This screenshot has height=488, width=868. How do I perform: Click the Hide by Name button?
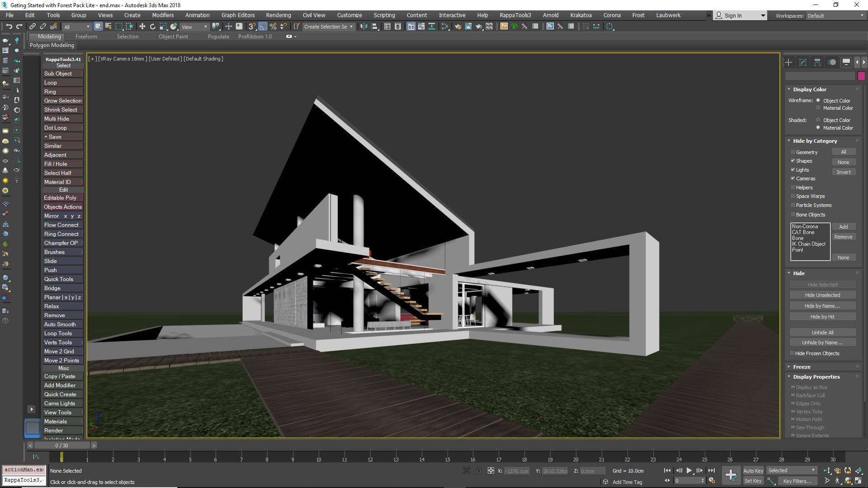[x=822, y=305]
